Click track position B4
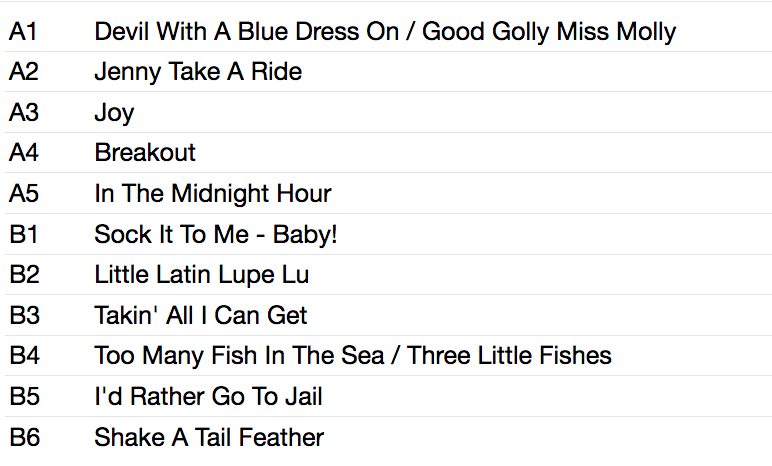Viewport: 772px width, 466px height. [25, 356]
